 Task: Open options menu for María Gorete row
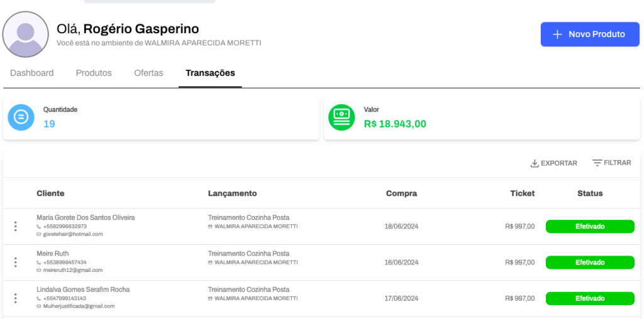pyautogui.click(x=16, y=226)
